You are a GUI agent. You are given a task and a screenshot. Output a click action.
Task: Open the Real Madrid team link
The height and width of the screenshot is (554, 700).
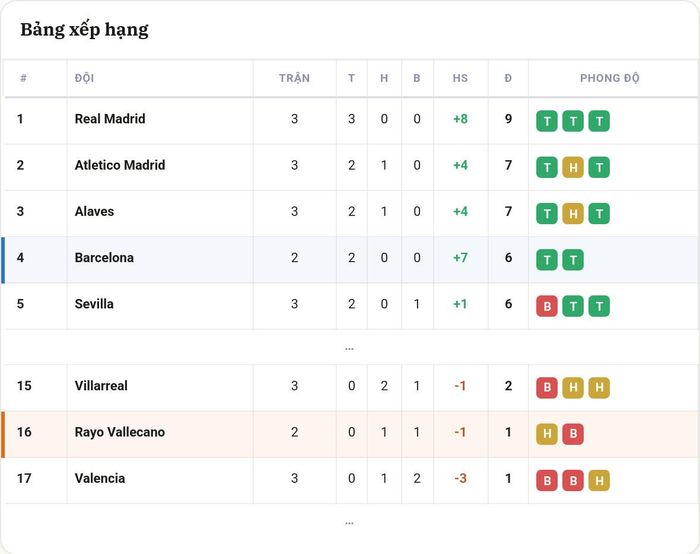tap(110, 119)
